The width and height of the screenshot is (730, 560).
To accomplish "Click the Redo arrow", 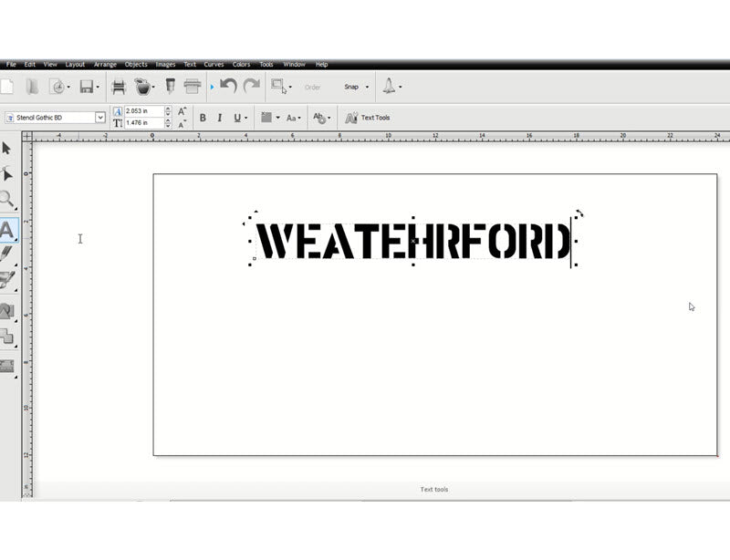I will coord(252,86).
